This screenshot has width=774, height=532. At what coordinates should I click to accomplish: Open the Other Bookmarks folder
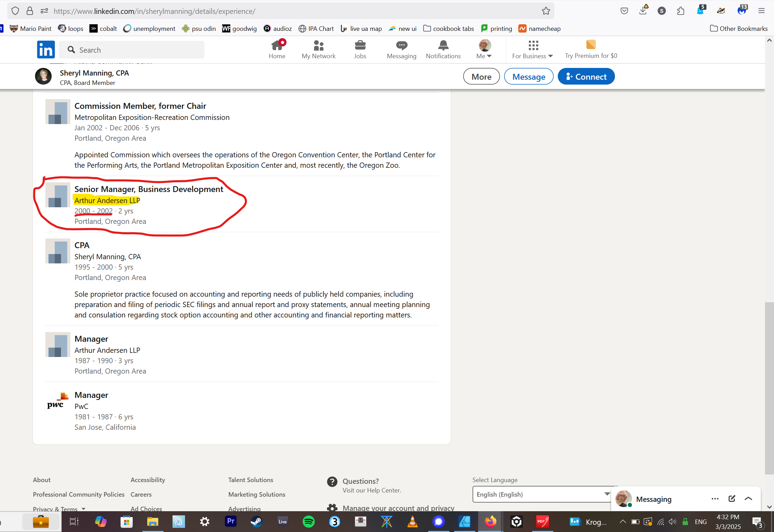(x=739, y=29)
